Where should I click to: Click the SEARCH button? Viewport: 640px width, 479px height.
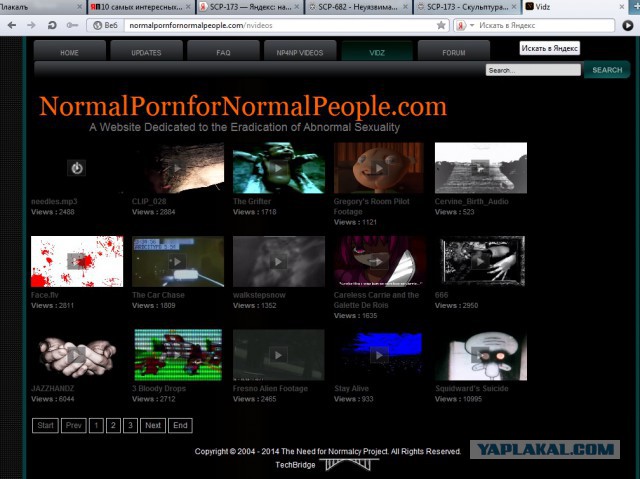(607, 70)
